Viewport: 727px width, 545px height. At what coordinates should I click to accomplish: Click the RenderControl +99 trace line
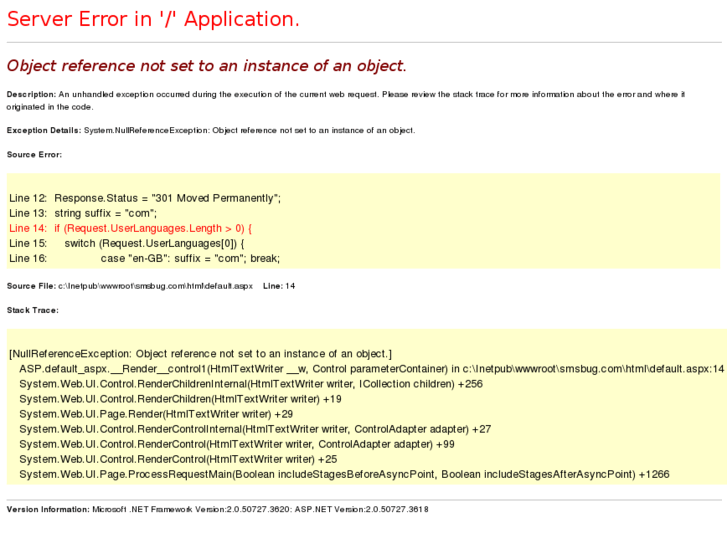pyautogui.click(x=237, y=444)
